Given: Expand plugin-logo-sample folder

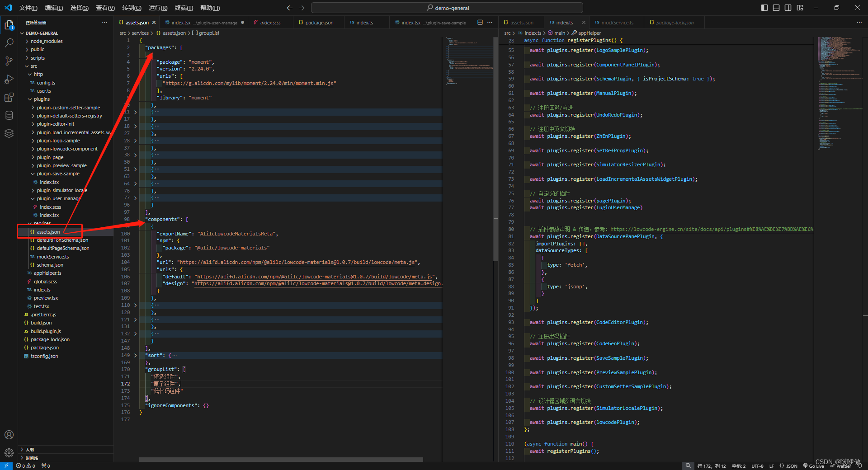Looking at the screenshot, I should (x=58, y=141).
